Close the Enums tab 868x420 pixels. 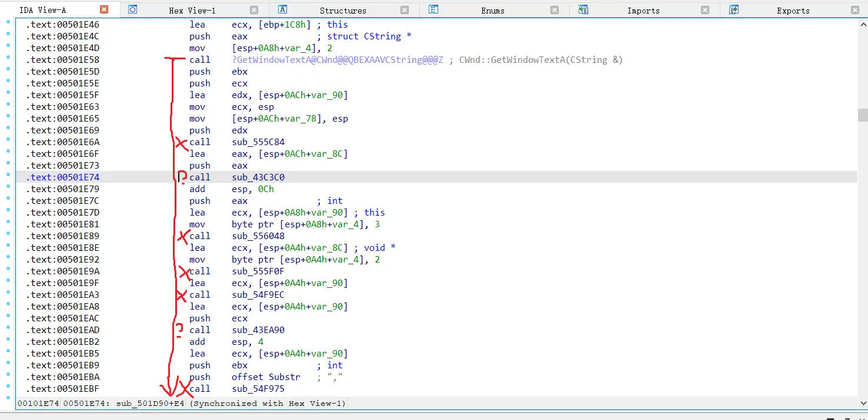click(555, 10)
